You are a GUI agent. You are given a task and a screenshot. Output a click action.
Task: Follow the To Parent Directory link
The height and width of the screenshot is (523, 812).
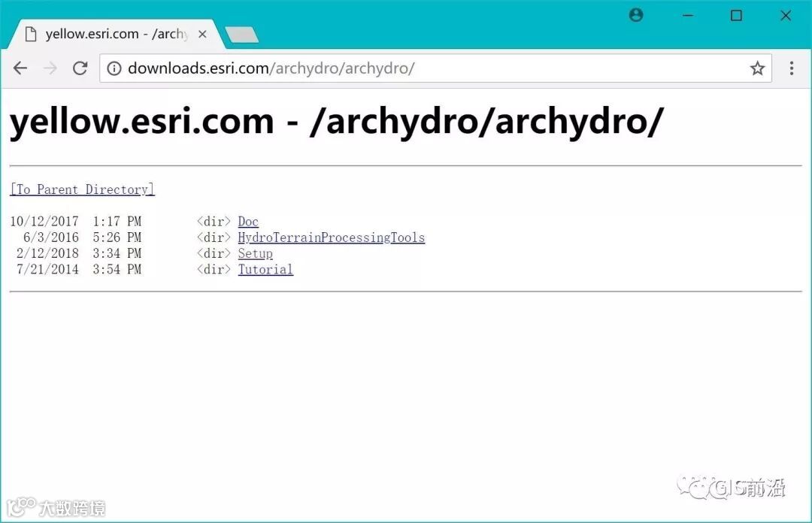click(x=83, y=189)
